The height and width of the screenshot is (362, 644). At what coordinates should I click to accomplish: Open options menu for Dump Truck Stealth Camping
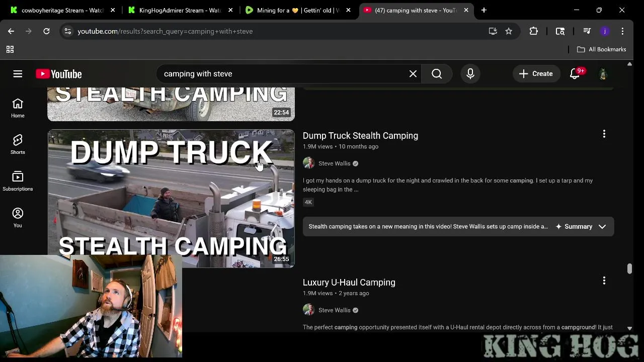604,134
